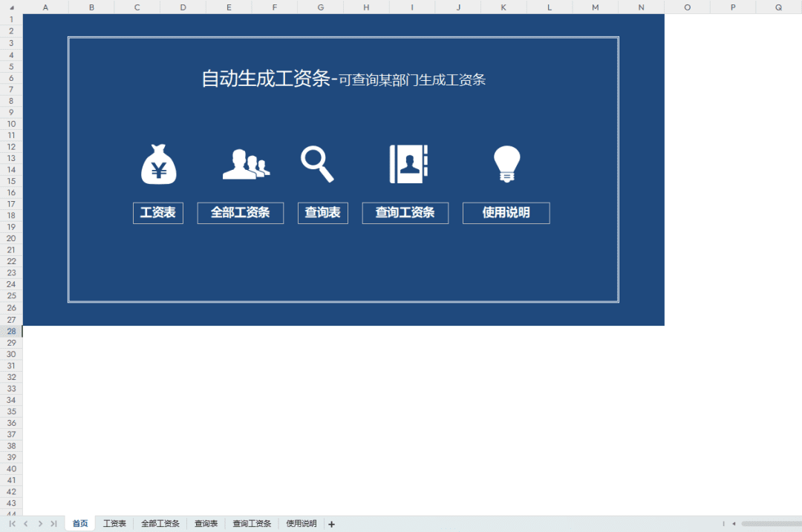The width and height of the screenshot is (802, 532).
Task: Add a new sheet with plus icon
Action: click(x=331, y=524)
